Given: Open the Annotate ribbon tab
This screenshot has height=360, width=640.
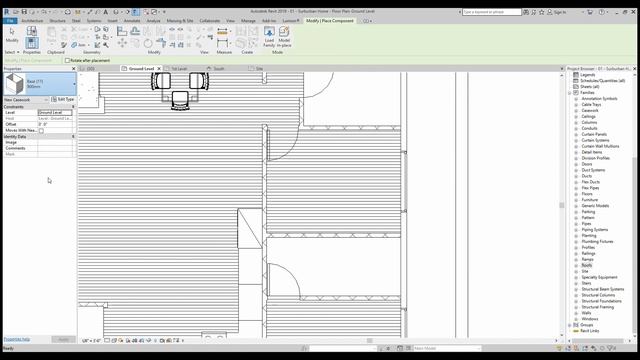Looking at the screenshot, I should pyautogui.click(x=132, y=20).
